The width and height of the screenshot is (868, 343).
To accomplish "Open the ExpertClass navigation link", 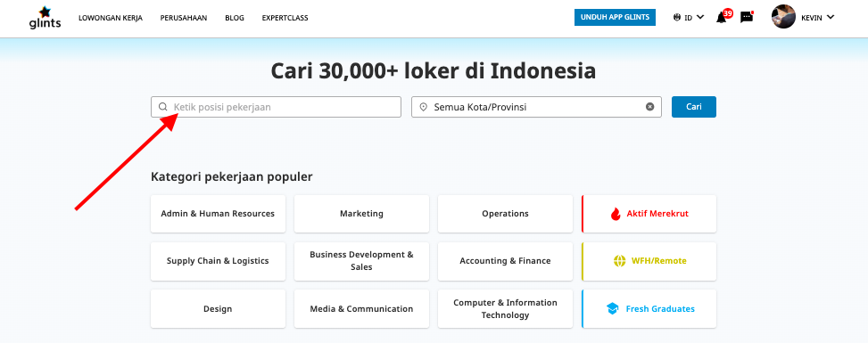I will 285,18.
